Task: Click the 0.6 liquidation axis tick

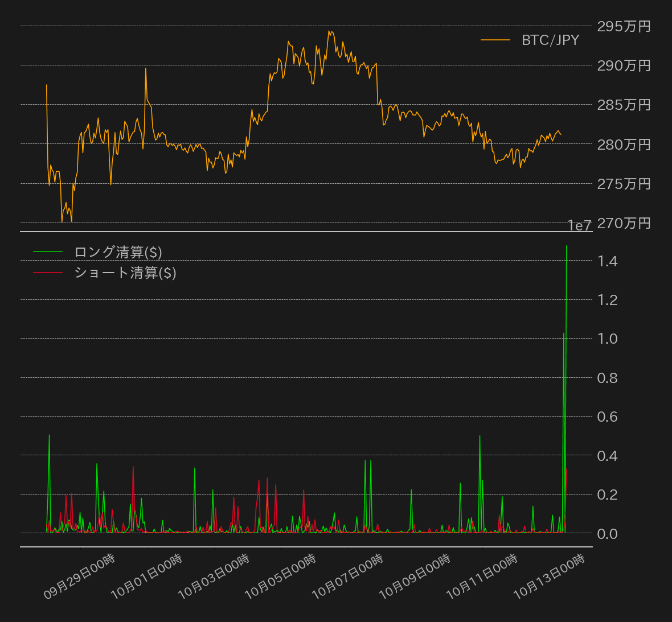Action: pos(607,417)
